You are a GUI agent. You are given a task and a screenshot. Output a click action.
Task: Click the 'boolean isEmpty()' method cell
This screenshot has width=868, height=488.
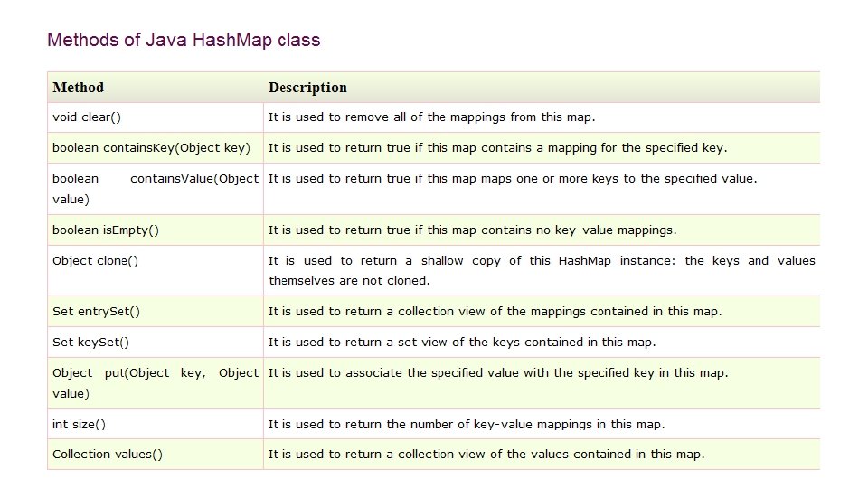click(156, 230)
